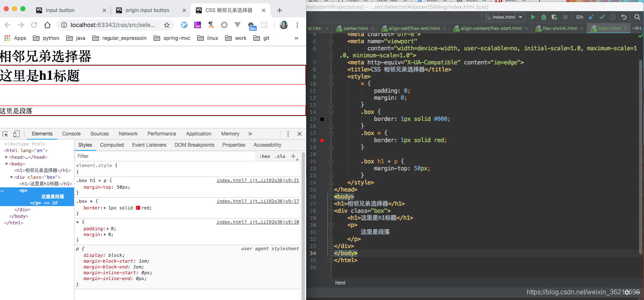
Task: Expand the margin shorthand triangle in * rule
Action: [x=106, y=234]
